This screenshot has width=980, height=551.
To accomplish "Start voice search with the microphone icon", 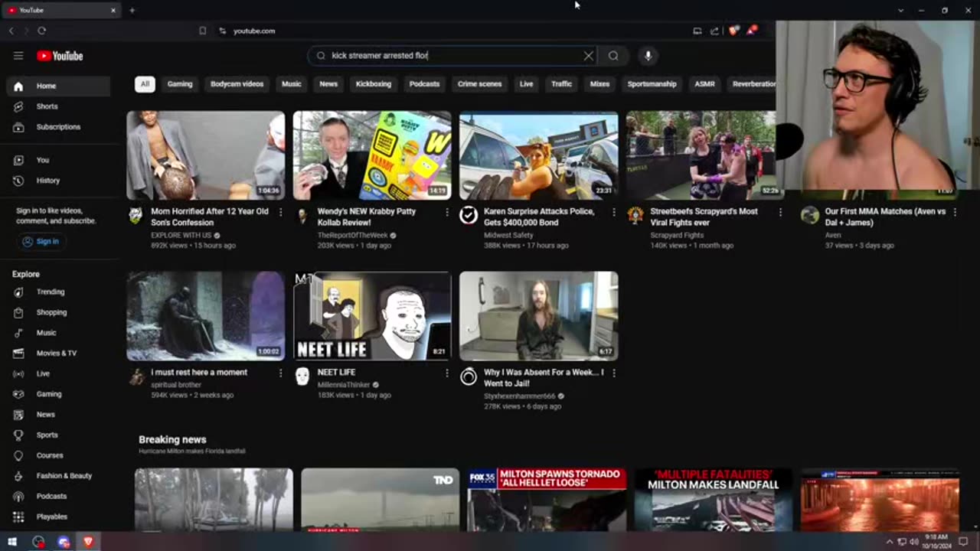I will [x=648, y=56].
